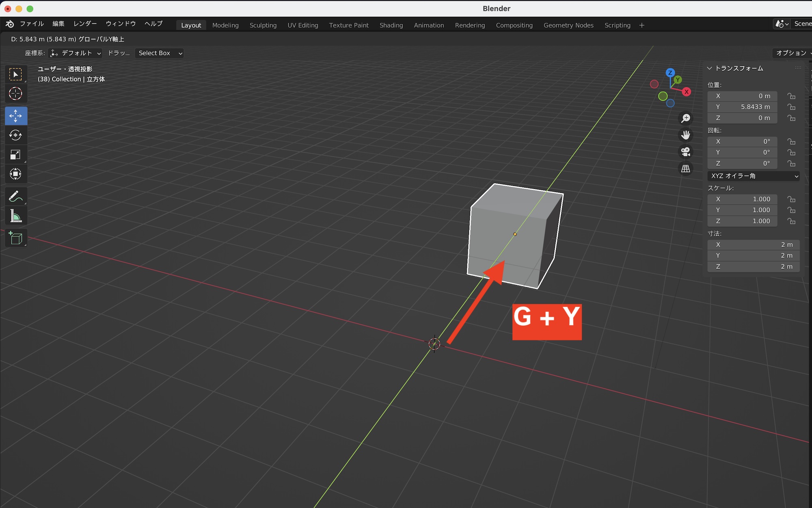Select the Cursor tool in toolbar
The width and height of the screenshot is (812, 508).
(x=15, y=94)
